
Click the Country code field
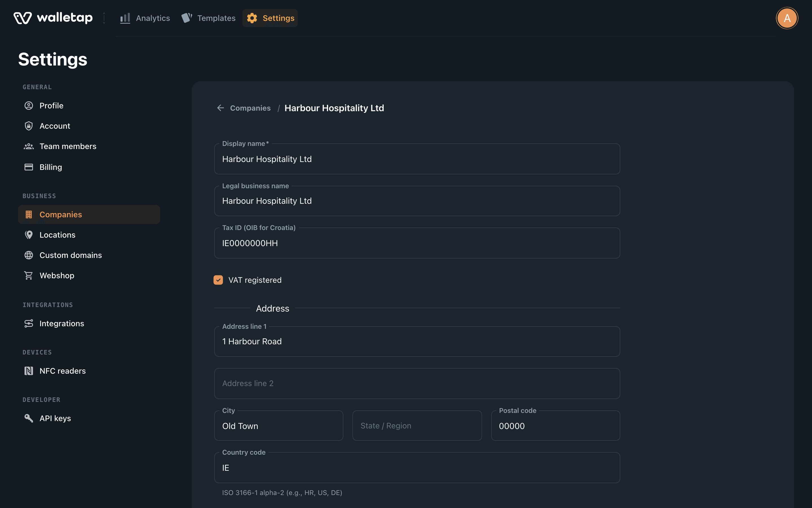[417, 468]
